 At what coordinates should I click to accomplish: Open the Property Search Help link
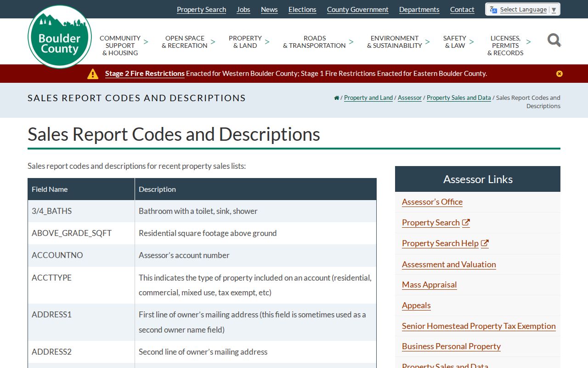[x=440, y=243]
